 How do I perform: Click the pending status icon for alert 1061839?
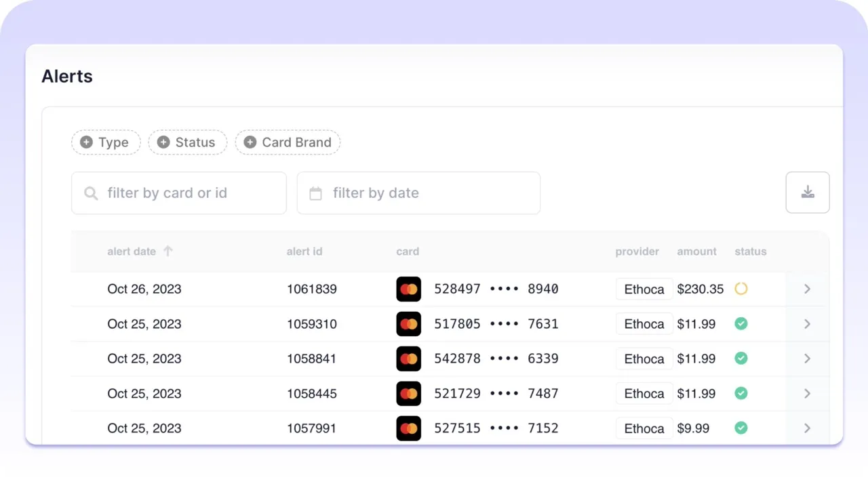(741, 289)
